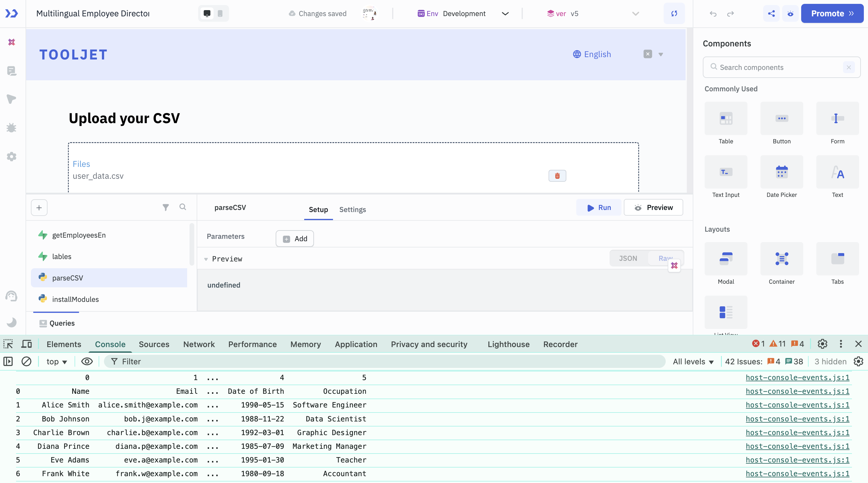This screenshot has width=868, height=483.
Task: Toggle DevTools live expression eye icon
Action: [x=87, y=362]
